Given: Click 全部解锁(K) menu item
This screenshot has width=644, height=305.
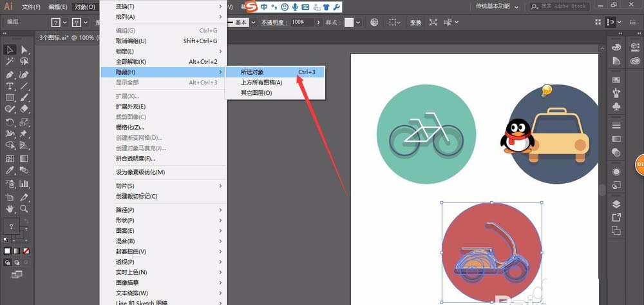Looking at the screenshot, I should click(164, 62).
